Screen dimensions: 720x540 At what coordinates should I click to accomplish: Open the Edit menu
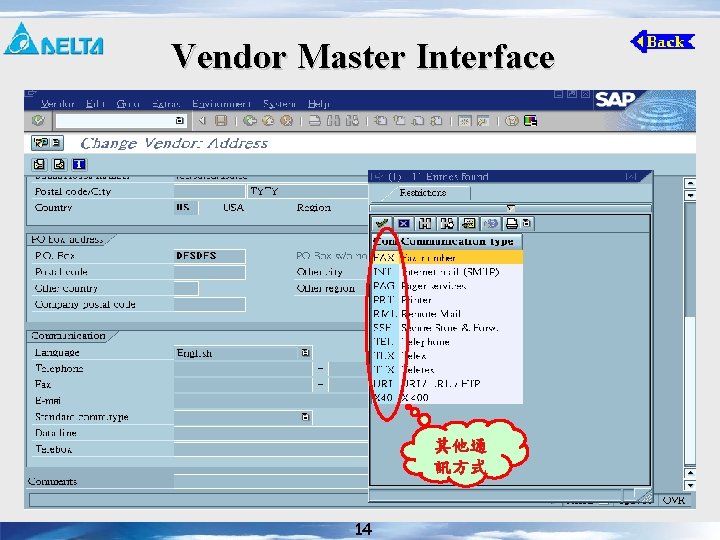96,104
